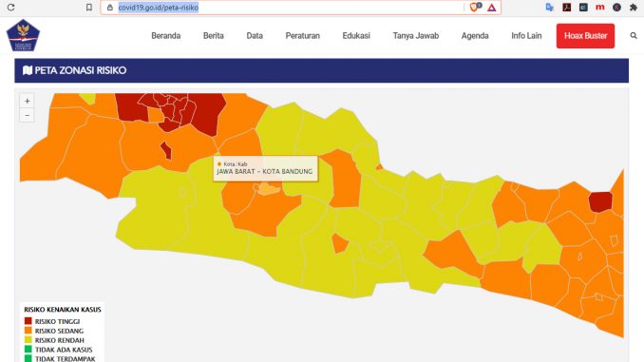Screen dimensions: 644x362
Task: Go to the Peraturan menu
Action: (303, 36)
